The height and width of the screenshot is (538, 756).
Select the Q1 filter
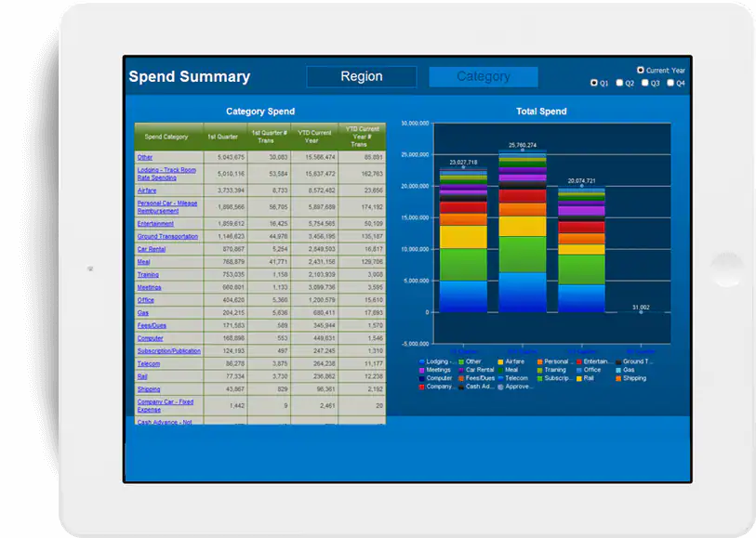(x=594, y=83)
